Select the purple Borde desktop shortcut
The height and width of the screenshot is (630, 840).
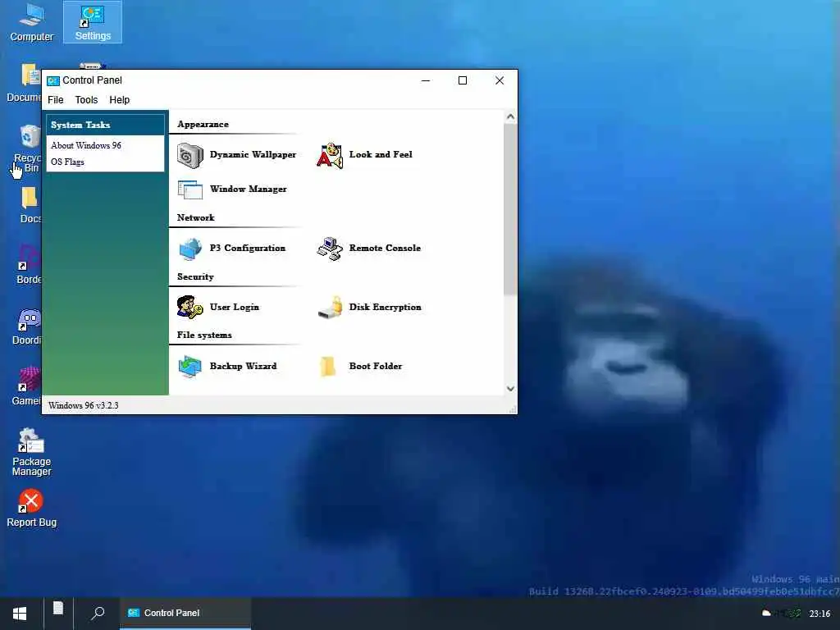point(29,265)
